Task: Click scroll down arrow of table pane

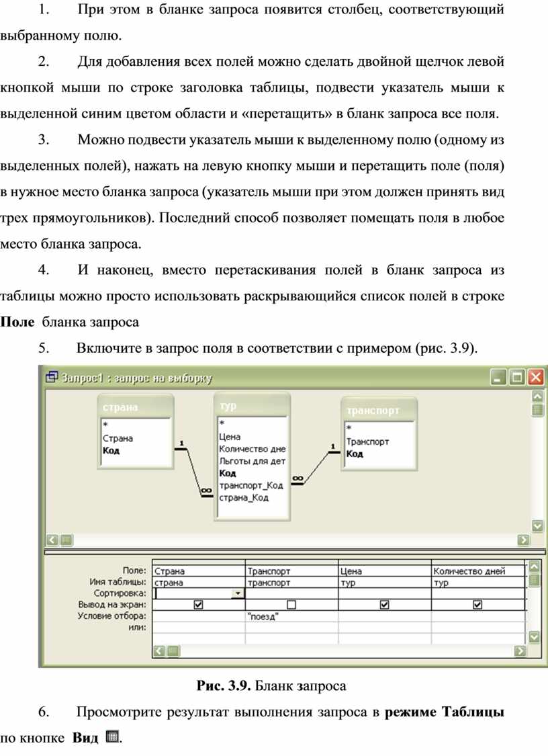Action: coord(537,526)
